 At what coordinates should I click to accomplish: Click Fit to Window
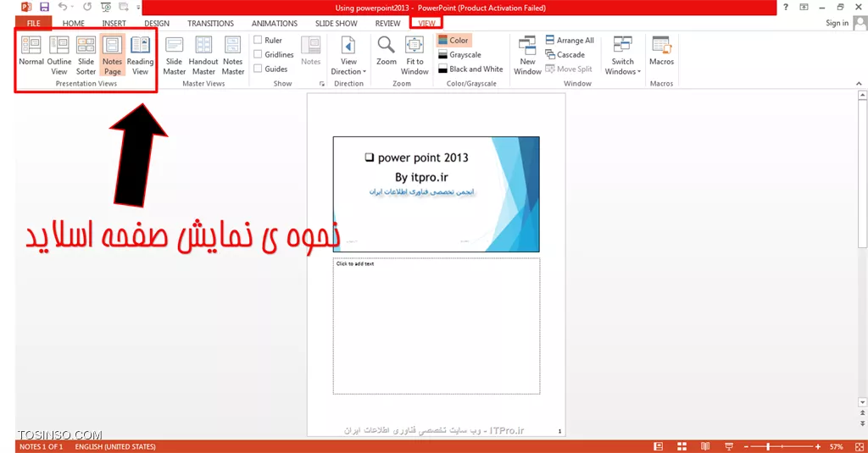pos(415,55)
